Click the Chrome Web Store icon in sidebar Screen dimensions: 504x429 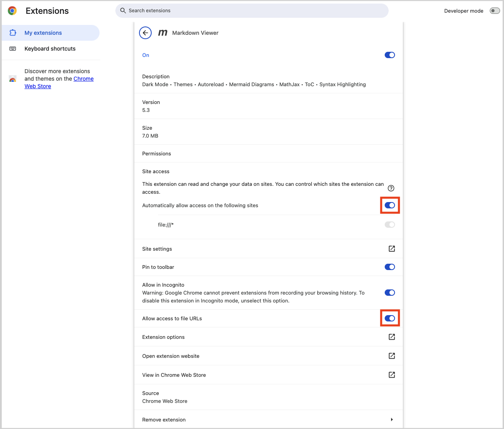coord(13,79)
